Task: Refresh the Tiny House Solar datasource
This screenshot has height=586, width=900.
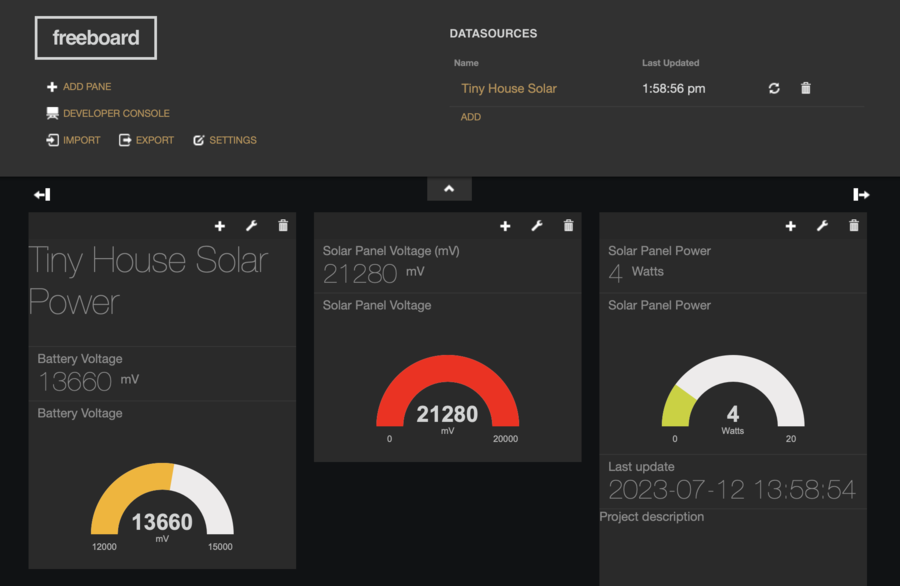Action: click(774, 88)
